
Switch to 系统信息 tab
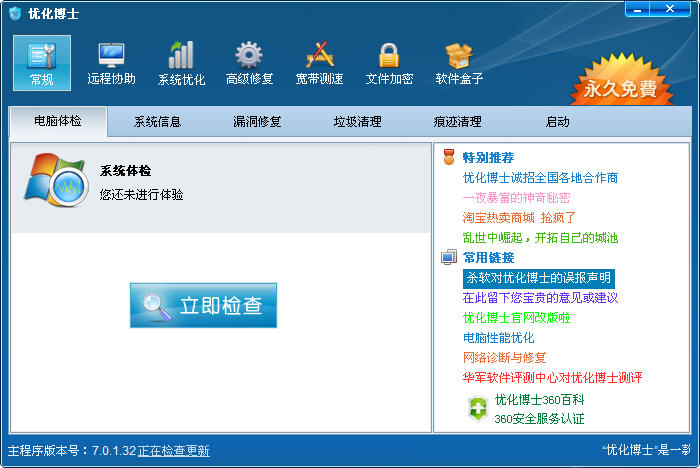pos(158,122)
